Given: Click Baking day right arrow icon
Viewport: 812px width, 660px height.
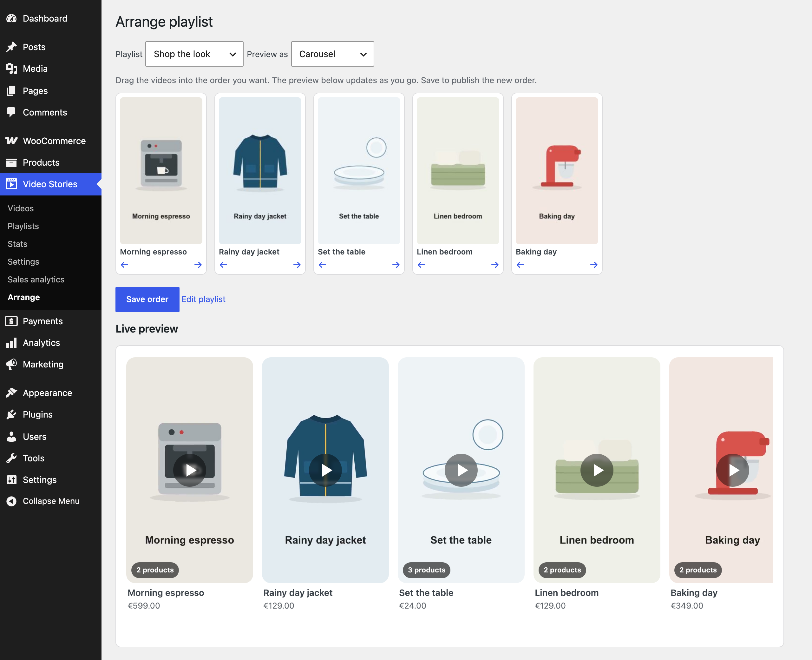Looking at the screenshot, I should pyautogui.click(x=594, y=265).
